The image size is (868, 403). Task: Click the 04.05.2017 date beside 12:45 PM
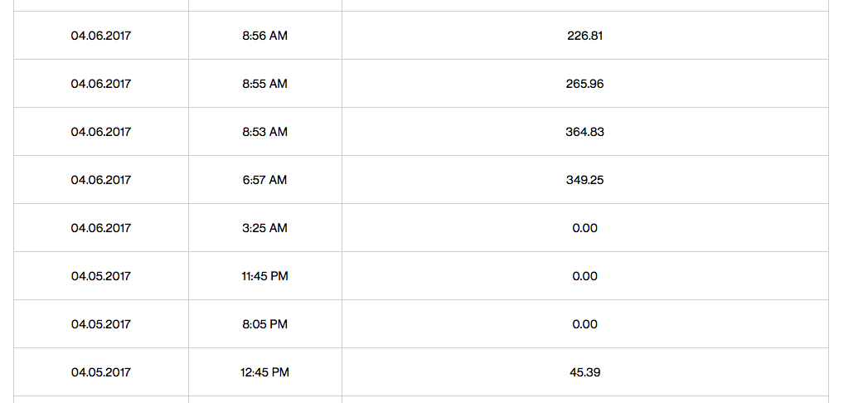[x=101, y=372]
